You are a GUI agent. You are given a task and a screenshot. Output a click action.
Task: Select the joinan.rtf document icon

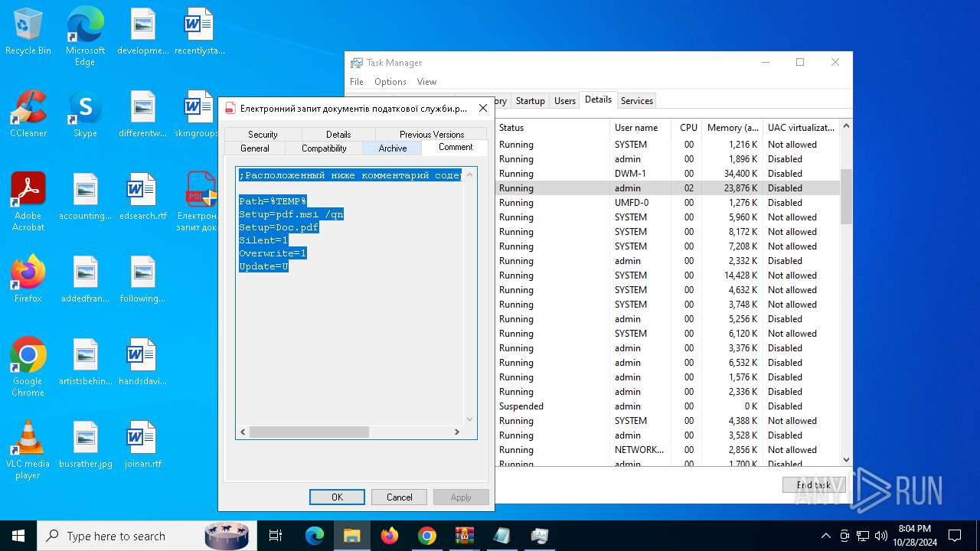(x=142, y=445)
